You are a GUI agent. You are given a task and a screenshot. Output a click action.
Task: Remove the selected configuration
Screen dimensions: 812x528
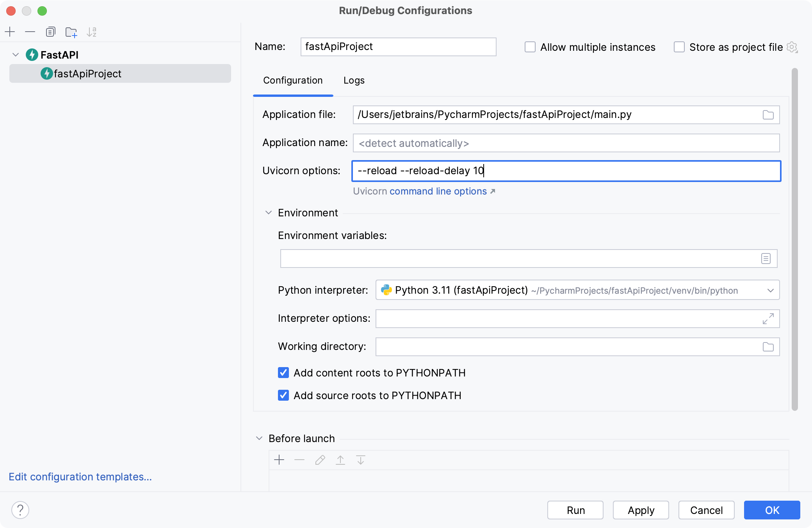(x=30, y=32)
